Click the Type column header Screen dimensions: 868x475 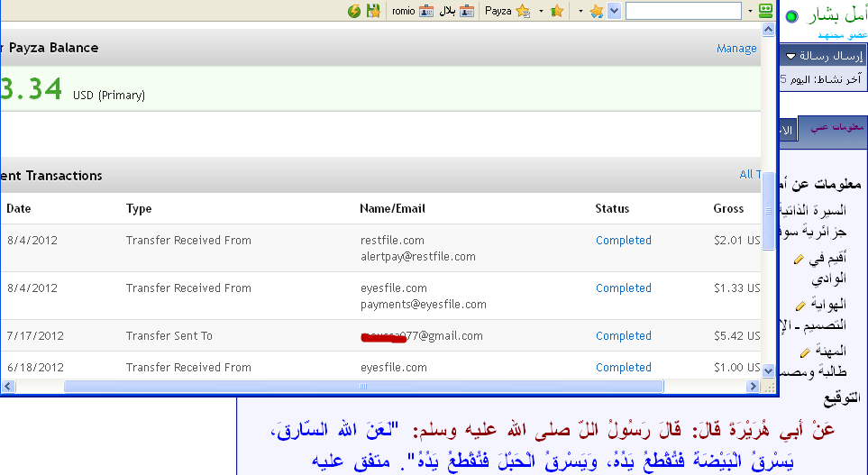tap(139, 209)
